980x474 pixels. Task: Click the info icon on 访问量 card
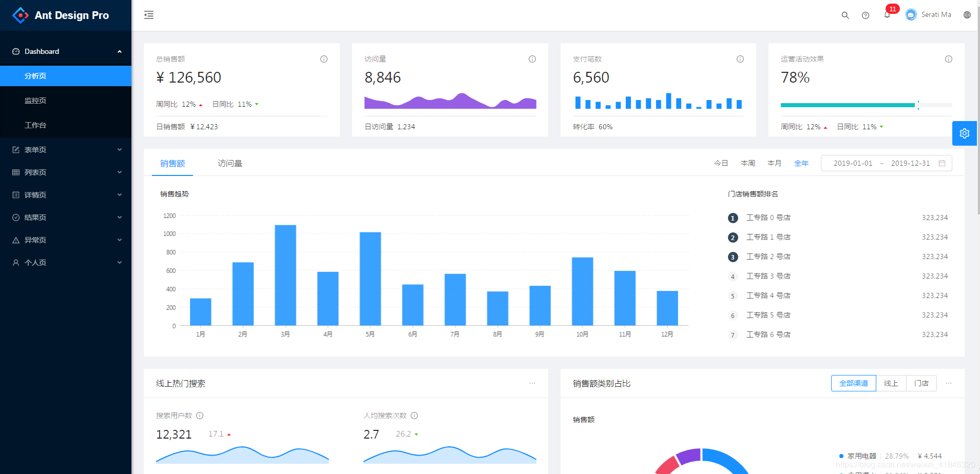532,59
